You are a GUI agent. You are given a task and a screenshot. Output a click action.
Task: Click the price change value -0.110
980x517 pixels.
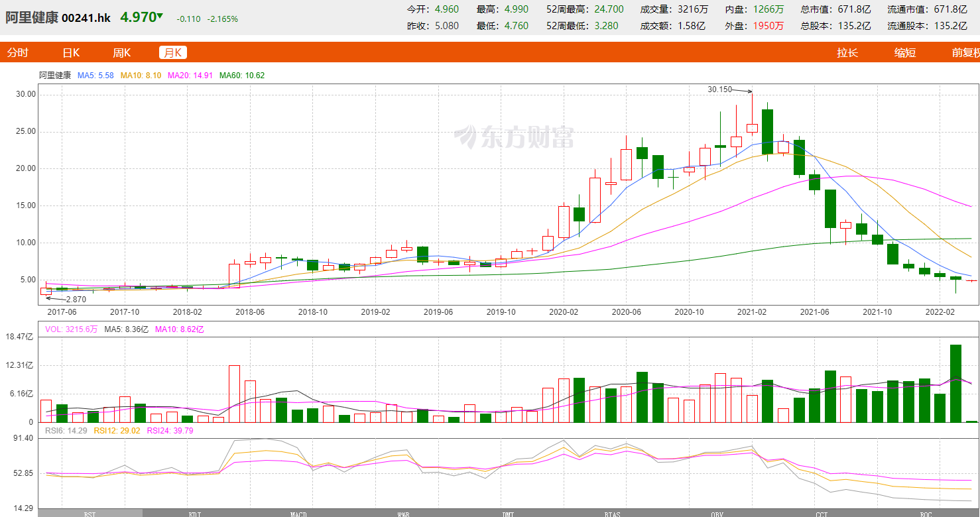[189, 19]
